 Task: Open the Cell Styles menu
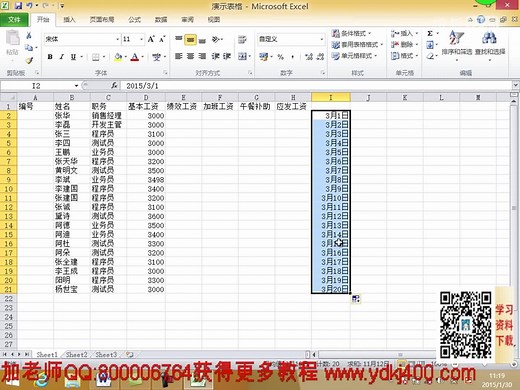354,55
